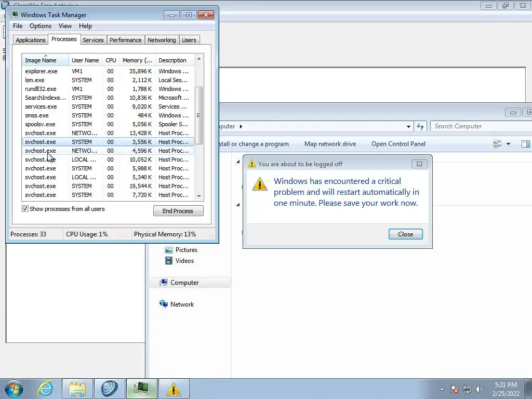Sort by Image Name column header
Viewport: 532px width, 399px height.
point(46,60)
